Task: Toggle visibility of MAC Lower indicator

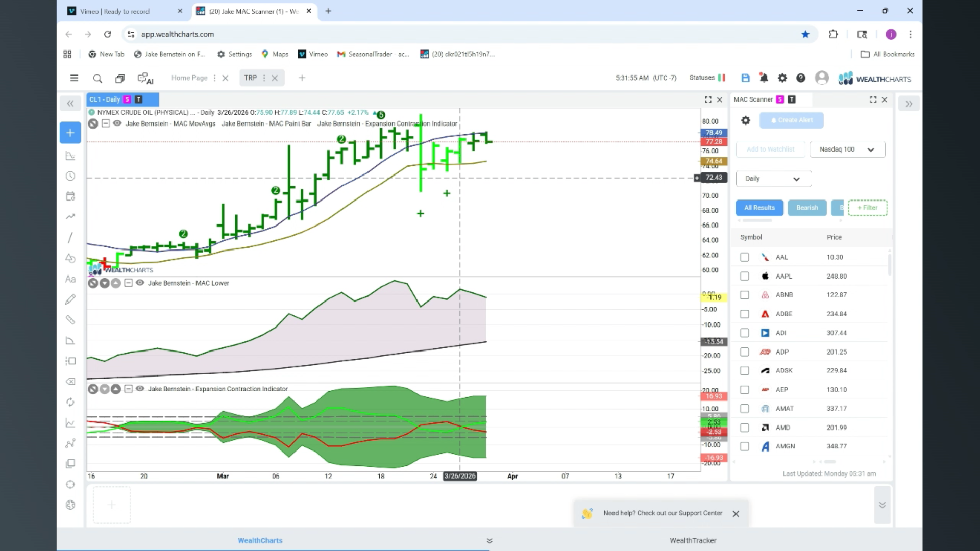Action: pyautogui.click(x=140, y=283)
